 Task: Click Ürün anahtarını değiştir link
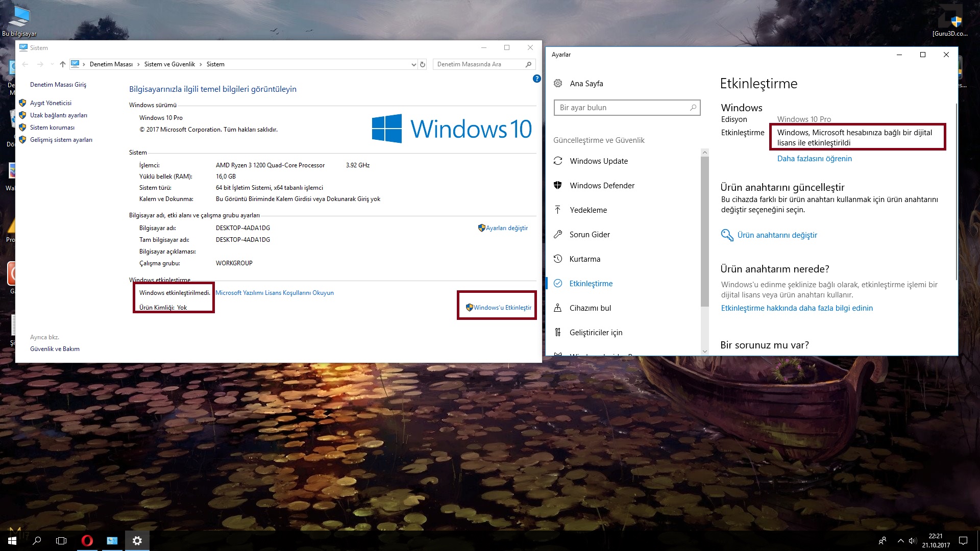click(777, 235)
